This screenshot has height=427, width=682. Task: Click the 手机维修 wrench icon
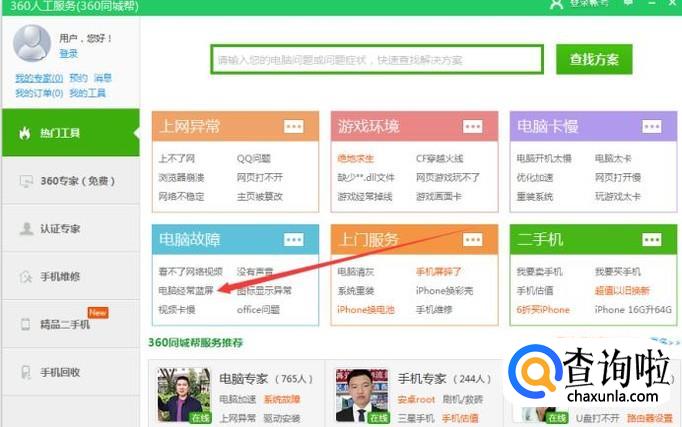click(26, 277)
